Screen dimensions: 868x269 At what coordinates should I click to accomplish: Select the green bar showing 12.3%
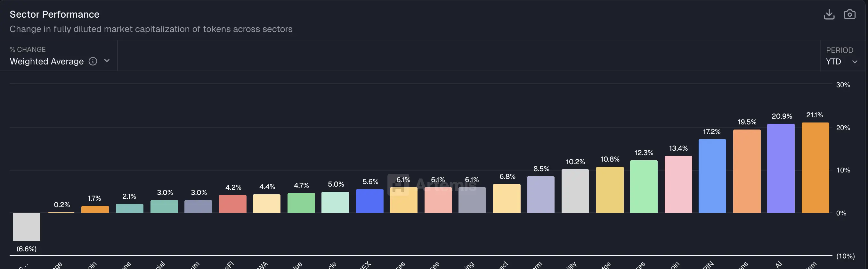point(644,187)
